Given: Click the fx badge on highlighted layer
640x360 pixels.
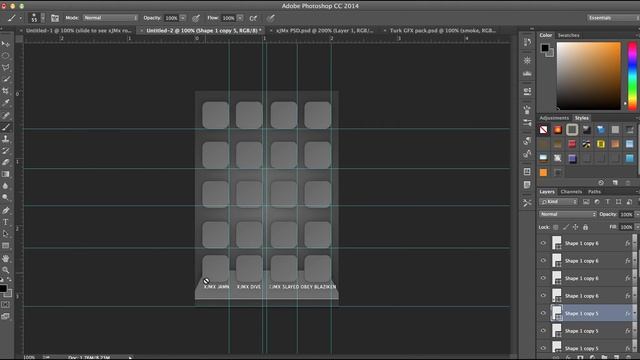Looking at the screenshot, I should pyautogui.click(x=627, y=313).
